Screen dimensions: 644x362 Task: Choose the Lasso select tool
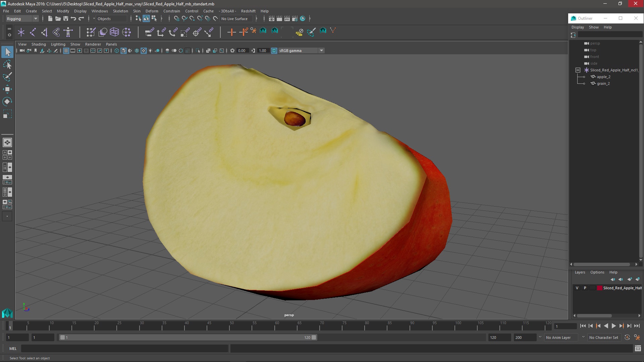(x=7, y=64)
